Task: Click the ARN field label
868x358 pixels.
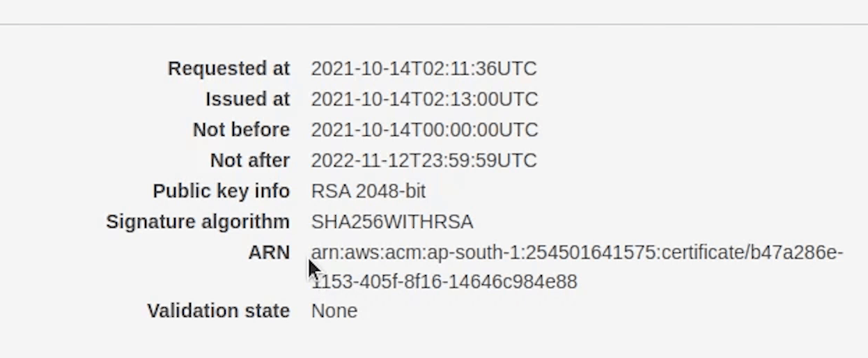Action: (x=269, y=252)
